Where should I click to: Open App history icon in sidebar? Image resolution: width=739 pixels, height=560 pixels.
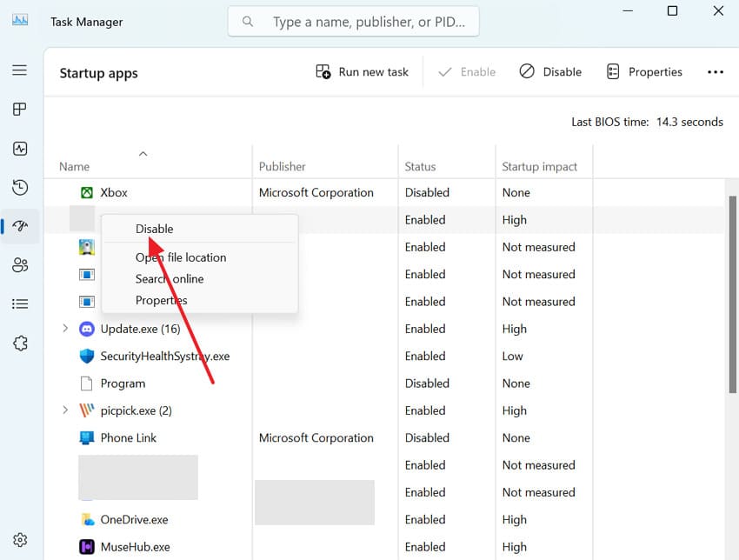(x=20, y=188)
